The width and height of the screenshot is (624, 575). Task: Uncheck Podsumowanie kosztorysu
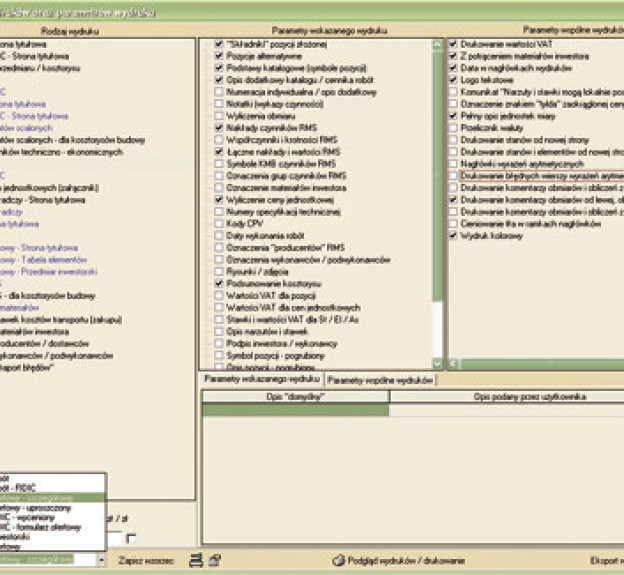pyautogui.click(x=219, y=284)
